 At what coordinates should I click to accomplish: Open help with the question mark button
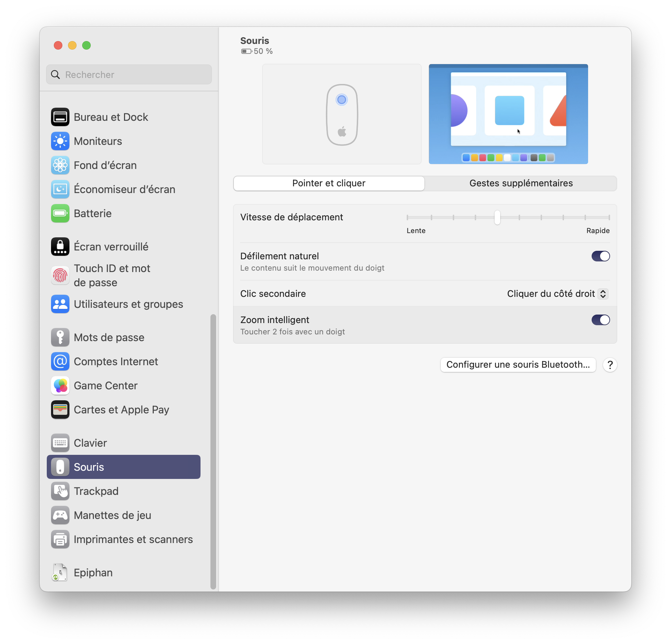pos(610,365)
